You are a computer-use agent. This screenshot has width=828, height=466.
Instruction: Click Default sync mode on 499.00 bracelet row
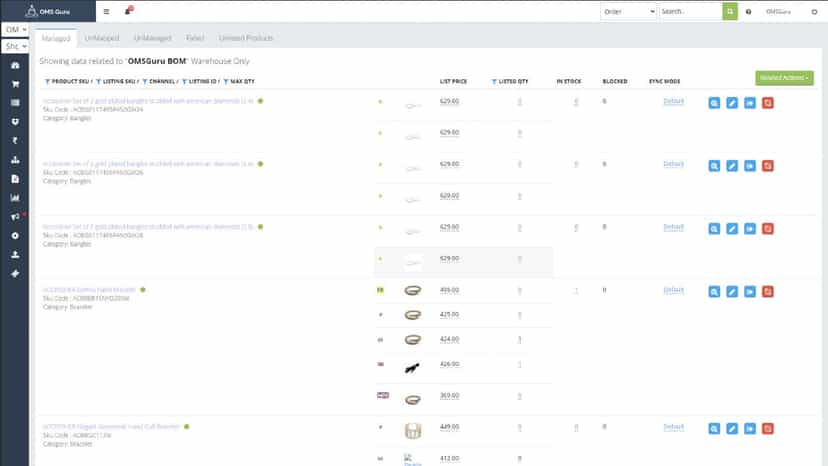(673, 290)
